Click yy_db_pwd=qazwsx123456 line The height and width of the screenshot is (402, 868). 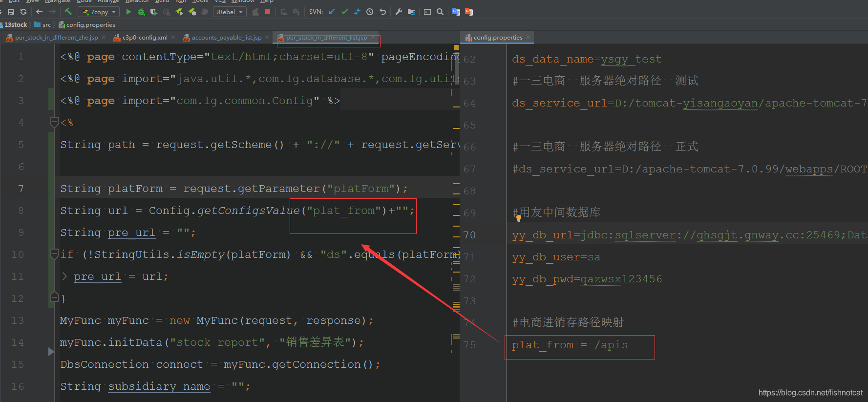coord(587,279)
